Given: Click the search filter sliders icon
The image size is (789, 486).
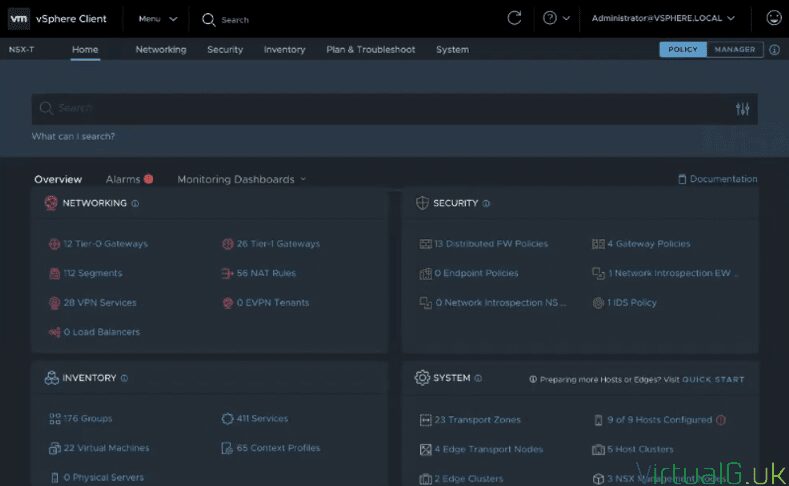Looking at the screenshot, I should [x=742, y=109].
